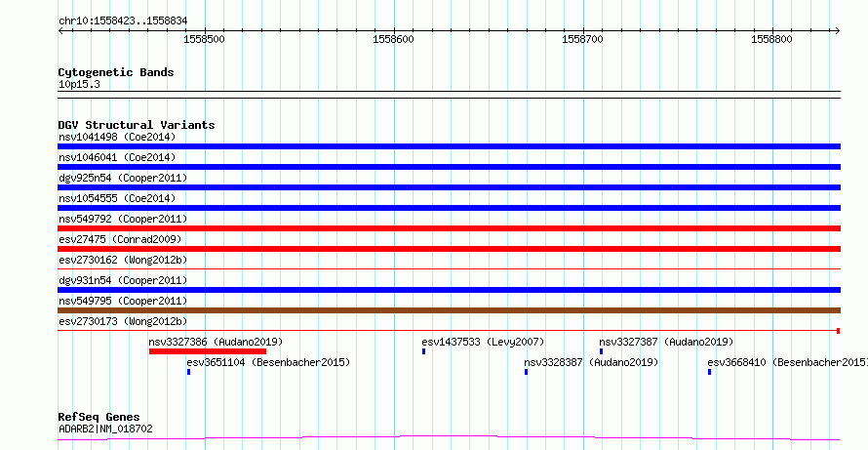Screen dimensions: 868x450
Task: Click the left arrow of the ruler
Action: [60, 31]
